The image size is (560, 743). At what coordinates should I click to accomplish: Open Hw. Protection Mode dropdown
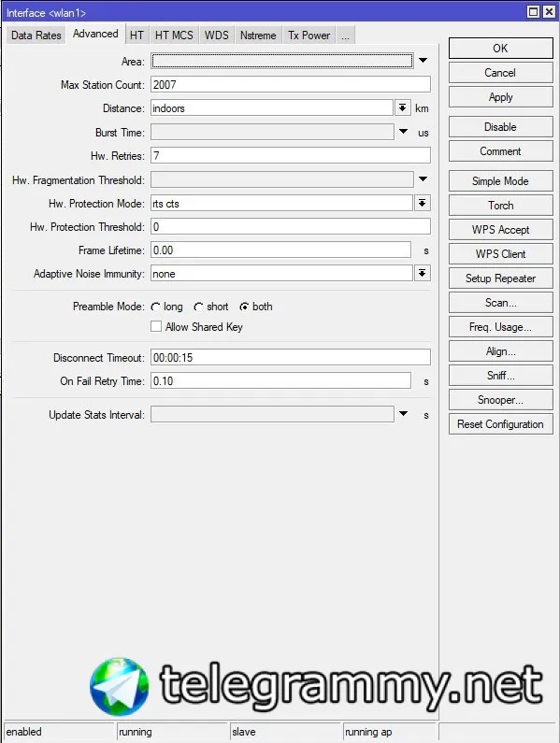(x=422, y=204)
